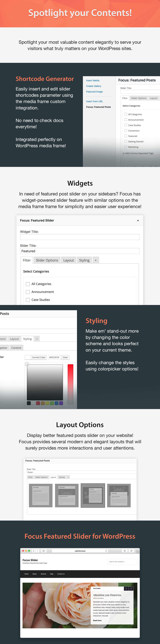
Task: Select Focus: Featured Posts menu entry
Action: pos(98,107)
